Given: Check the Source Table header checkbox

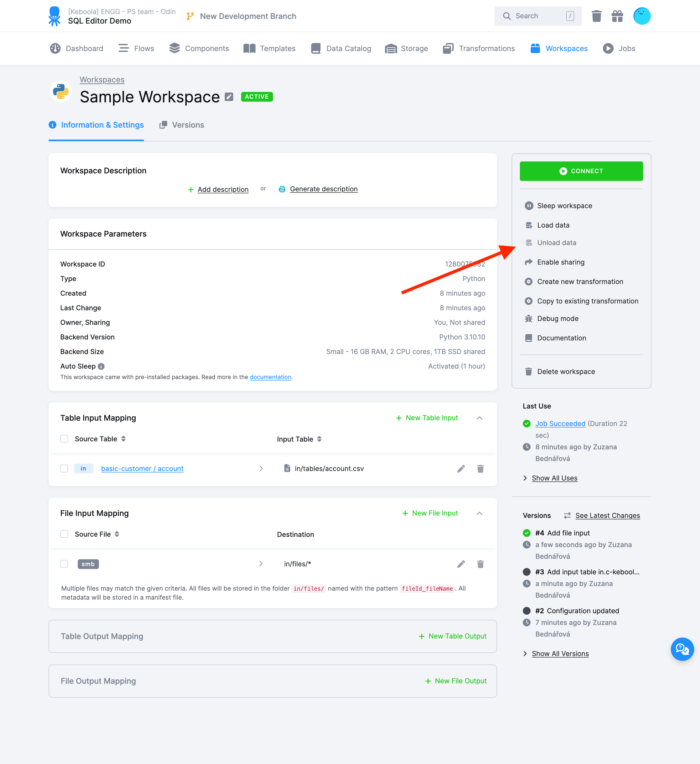Looking at the screenshot, I should (x=64, y=438).
